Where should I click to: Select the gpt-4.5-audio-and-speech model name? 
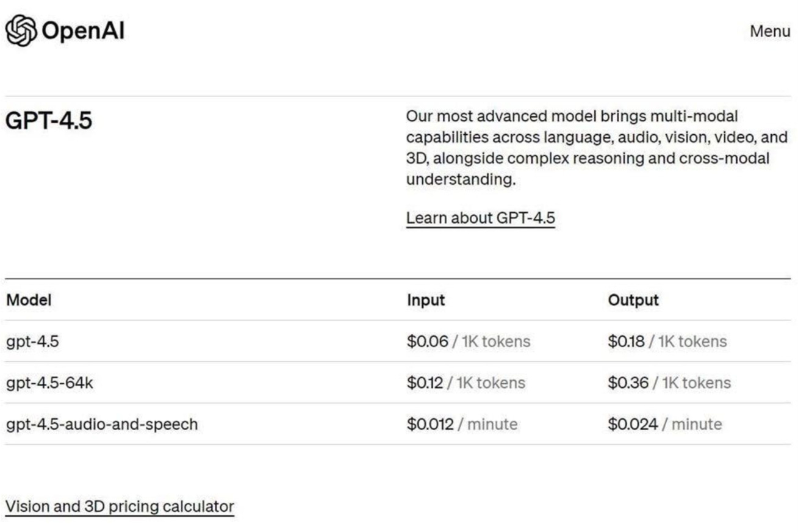click(x=102, y=424)
